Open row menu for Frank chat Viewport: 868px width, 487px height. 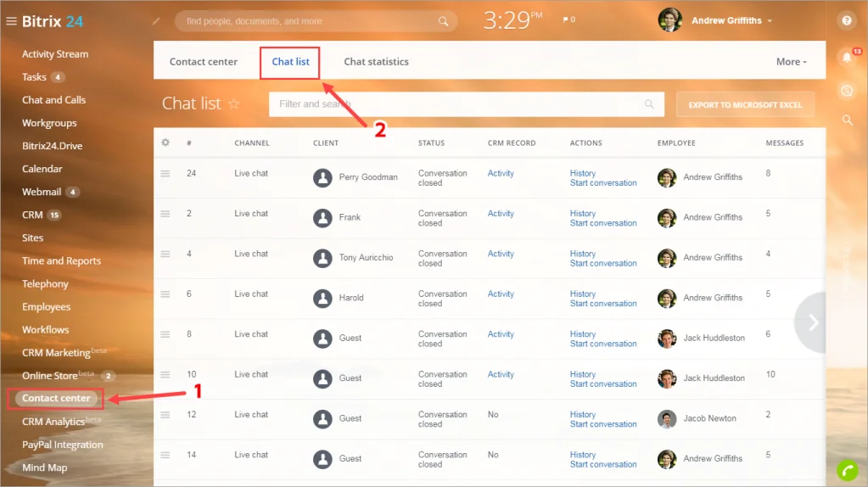165,214
